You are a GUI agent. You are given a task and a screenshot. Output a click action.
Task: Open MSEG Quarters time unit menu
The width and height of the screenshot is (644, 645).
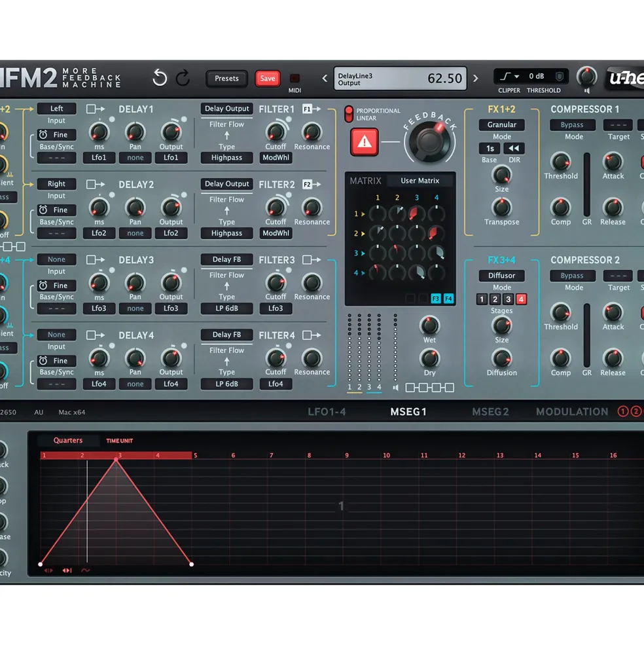[x=68, y=440]
